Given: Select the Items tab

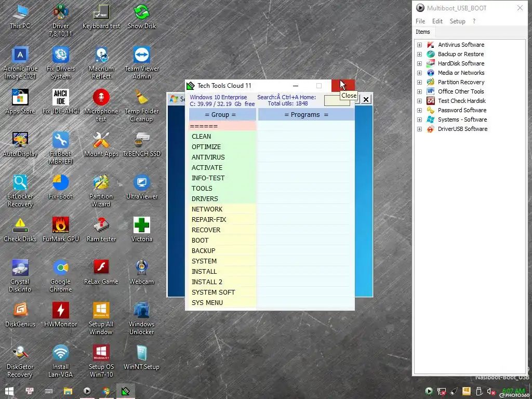Looking at the screenshot, I should pos(423,32).
